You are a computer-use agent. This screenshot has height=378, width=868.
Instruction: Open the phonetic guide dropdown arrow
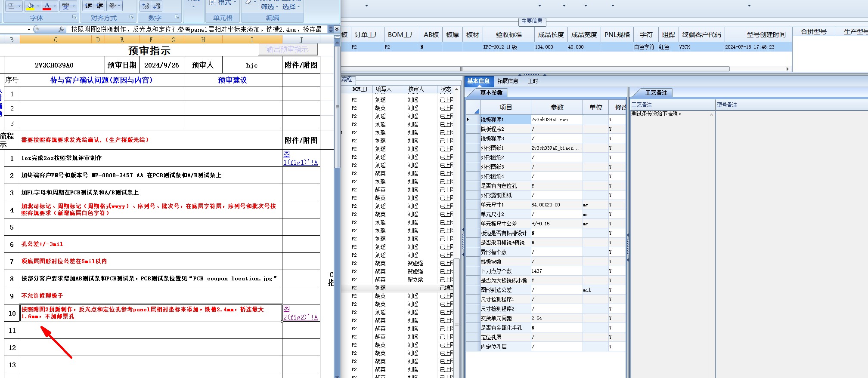(74, 6)
